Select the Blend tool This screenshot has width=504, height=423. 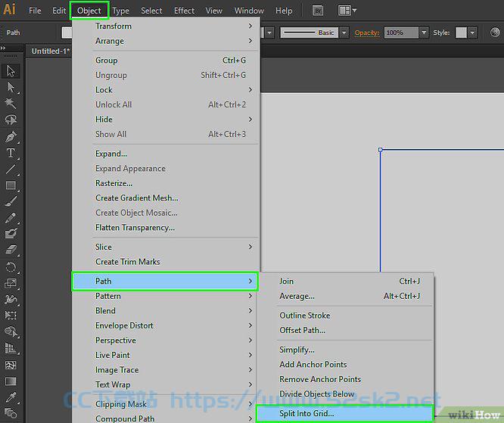tap(11, 413)
